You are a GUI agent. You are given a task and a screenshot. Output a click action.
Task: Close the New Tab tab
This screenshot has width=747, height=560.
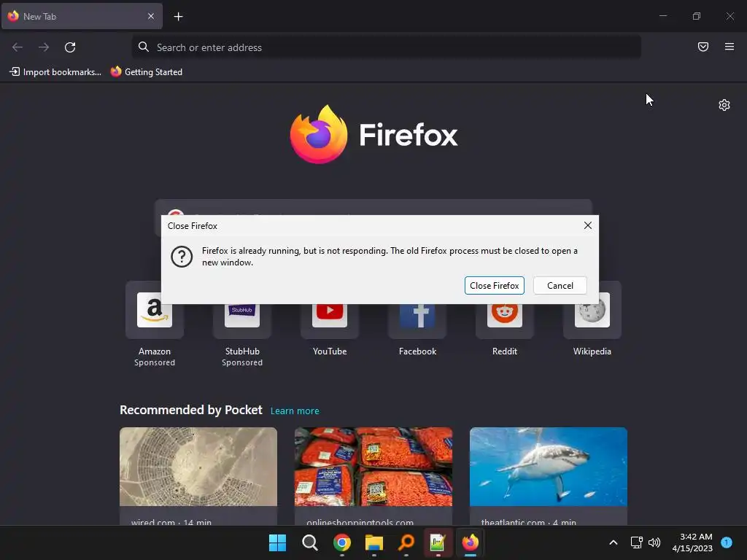(150, 16)
